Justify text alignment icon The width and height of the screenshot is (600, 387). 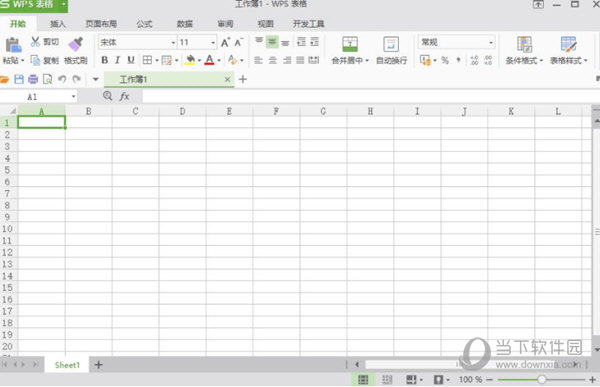click(x=300, y=60)
